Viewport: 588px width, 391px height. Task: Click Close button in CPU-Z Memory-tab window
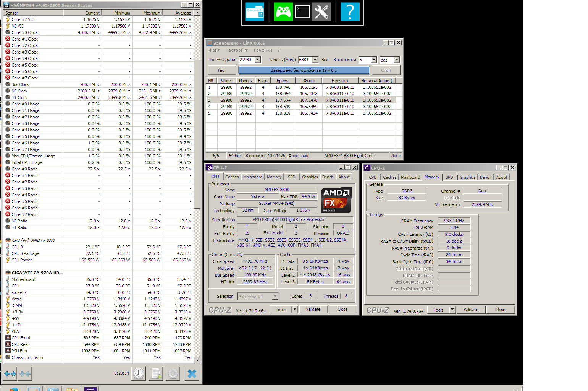tap(500, 310)
